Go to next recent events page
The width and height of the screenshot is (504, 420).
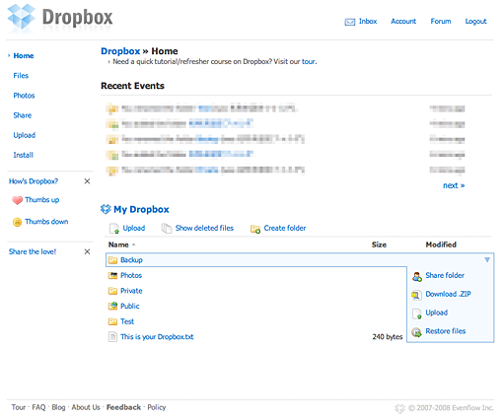click(454, 185)
